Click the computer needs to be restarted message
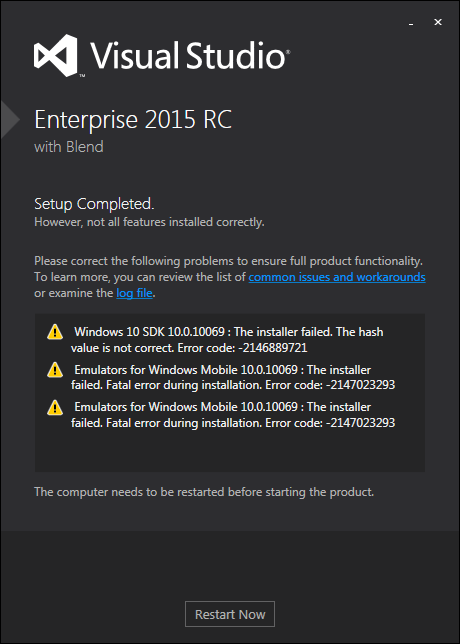 204,492
